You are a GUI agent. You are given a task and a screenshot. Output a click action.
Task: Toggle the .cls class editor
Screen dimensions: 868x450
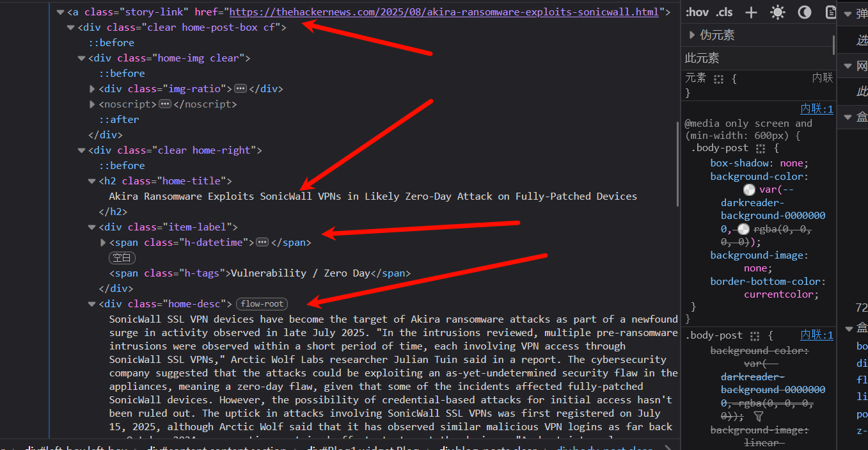[x=725, y=12]
